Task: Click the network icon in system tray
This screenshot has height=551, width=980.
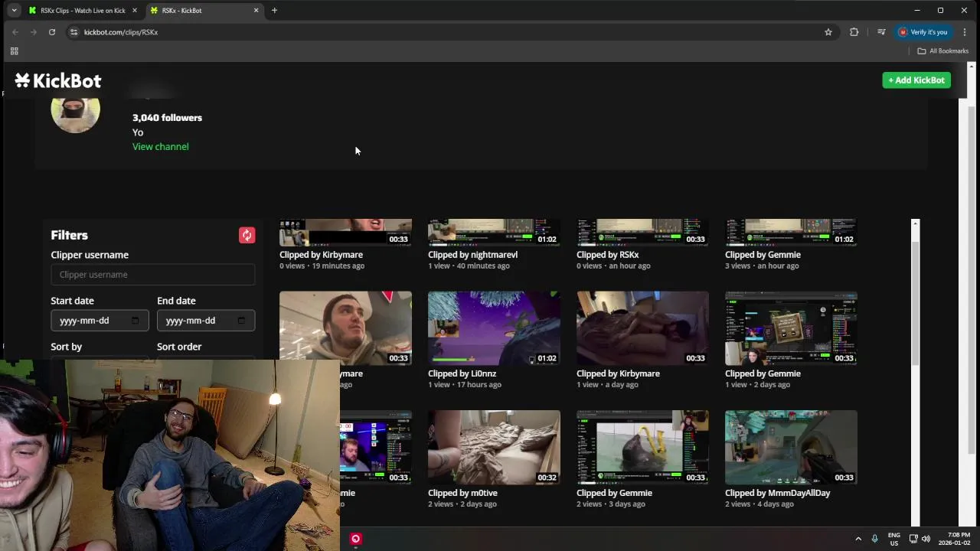Action: (913, 539)
